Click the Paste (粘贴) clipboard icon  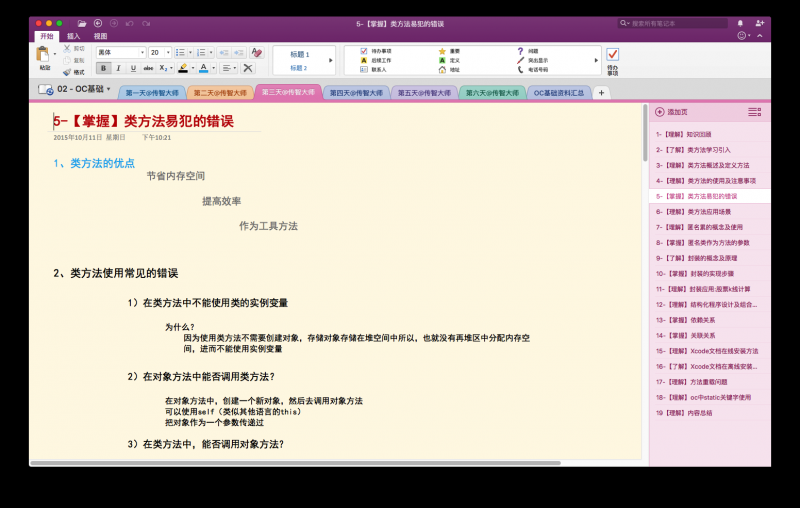[44, 55]
